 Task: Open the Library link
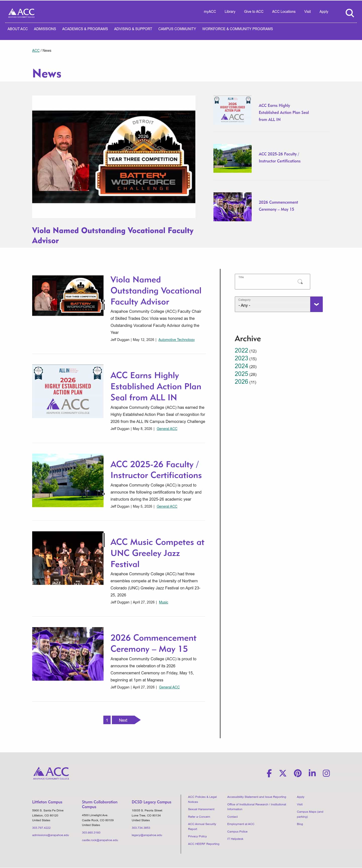click(x=230, y=12)
